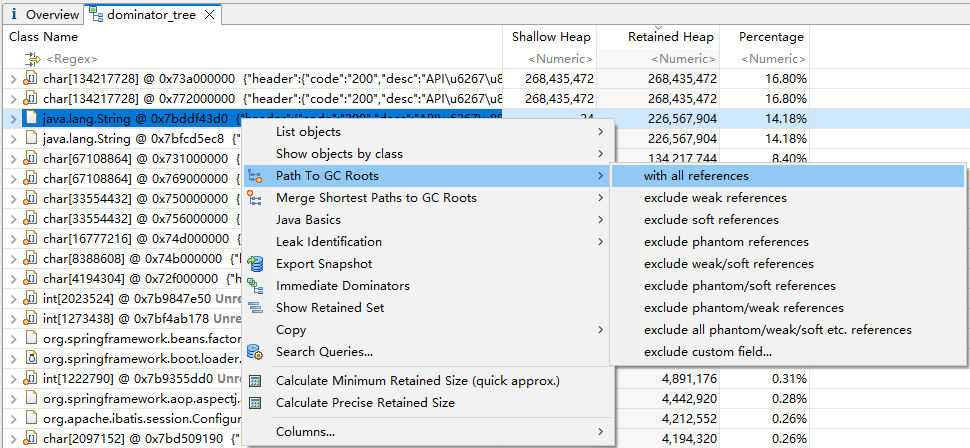Screen dimensions: 970x448
Task: Expand the char[33554432] @ 0x756000000 row
Action: [14, 218]
